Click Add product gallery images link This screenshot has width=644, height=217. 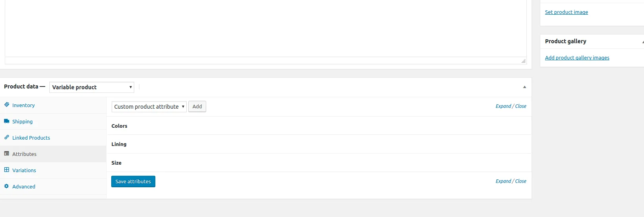[577, 58]
